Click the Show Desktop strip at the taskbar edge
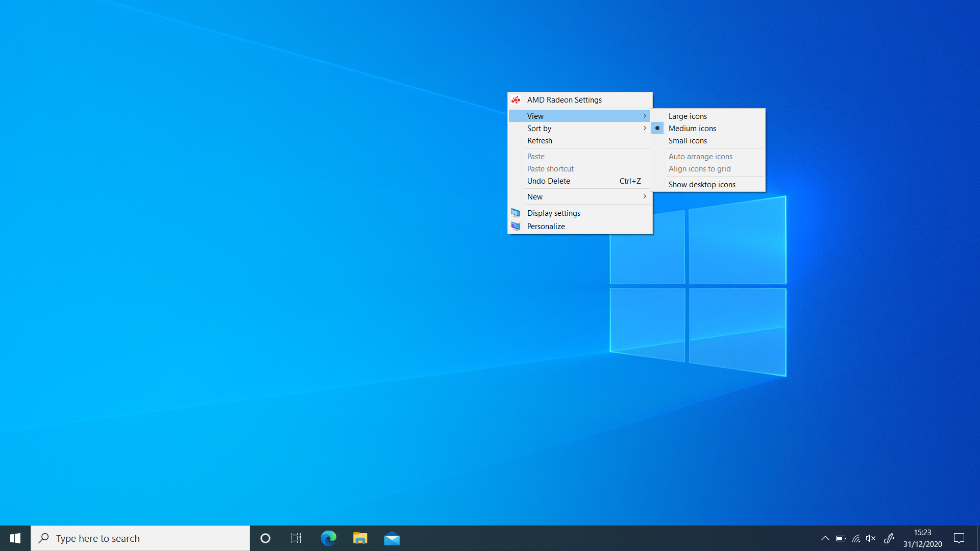The image size is (980, 551). (978, 538)
